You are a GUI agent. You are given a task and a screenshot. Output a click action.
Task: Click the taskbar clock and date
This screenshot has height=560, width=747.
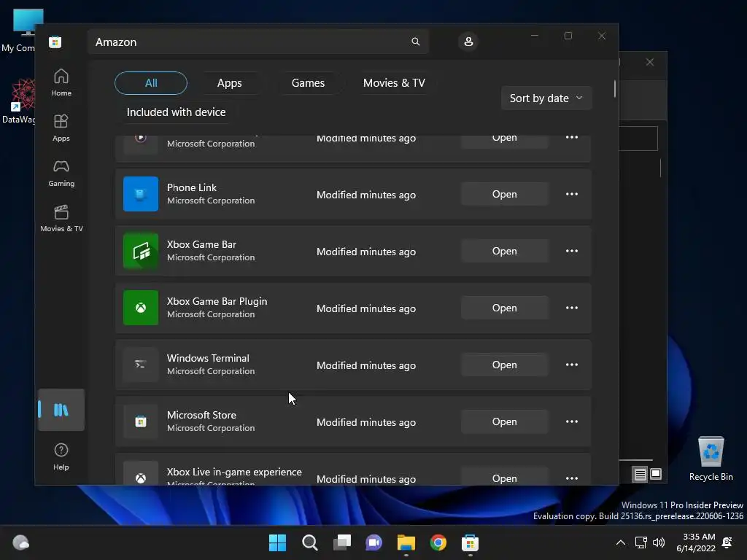coord(696,542)
